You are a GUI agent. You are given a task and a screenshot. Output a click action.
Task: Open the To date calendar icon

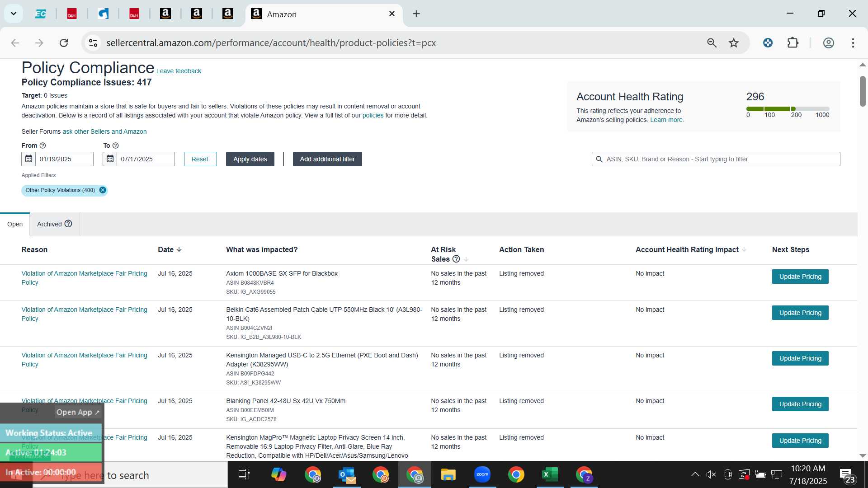pyautogui.click(x=110, y=159)
